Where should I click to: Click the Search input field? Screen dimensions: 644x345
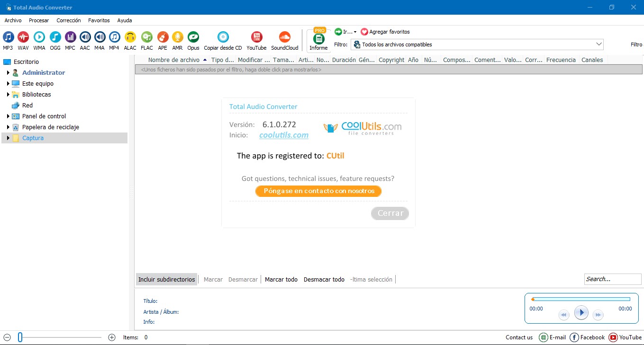[x=612, y=279]
